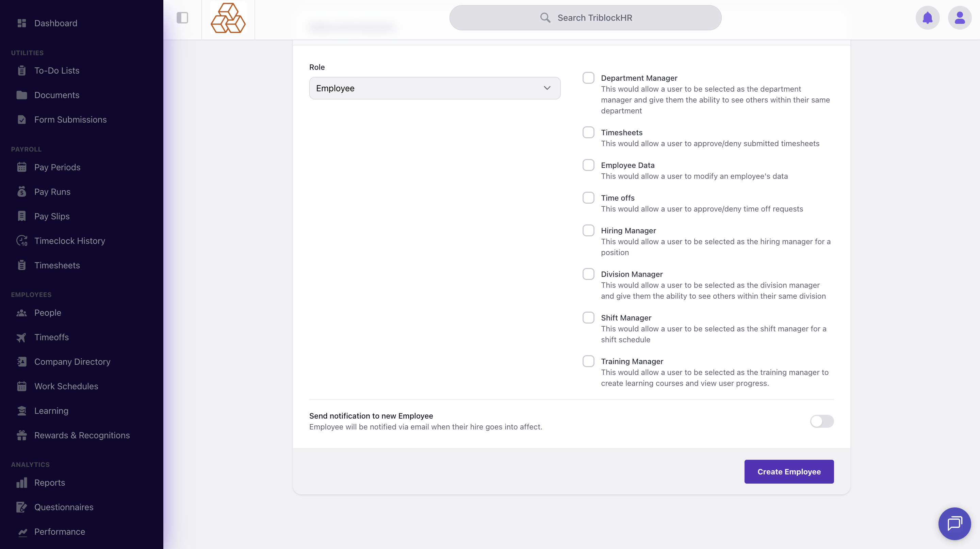The height and width of the screenshot is (549, 980).
Task: Open the chat support bubble icon
Action: tap(954, 523)
